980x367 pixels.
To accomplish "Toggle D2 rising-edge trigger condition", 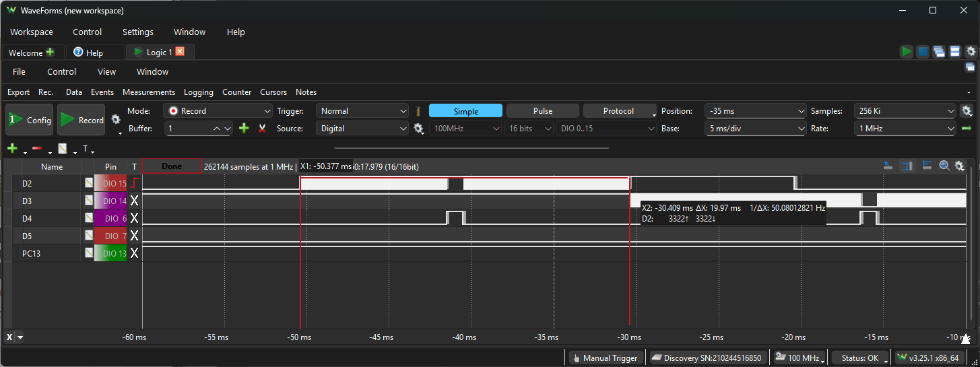I will click(x=135, y=183).
